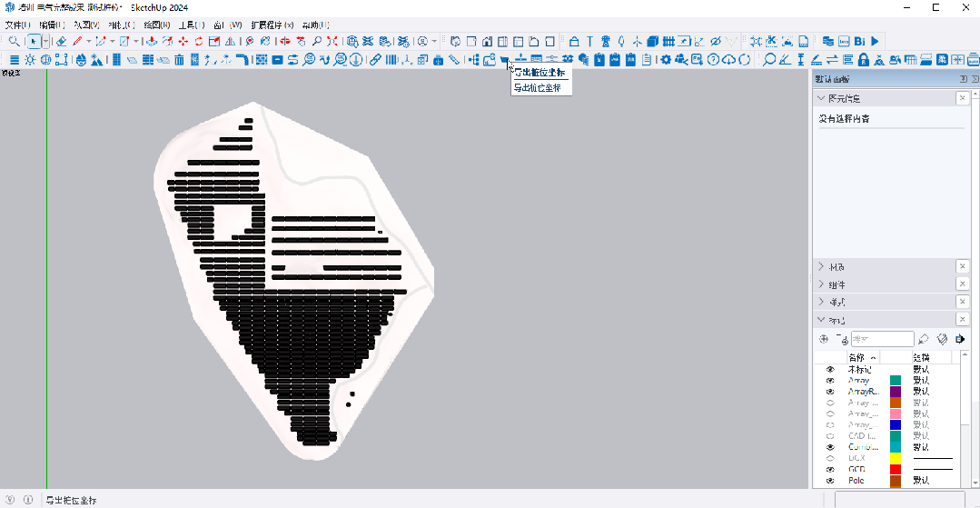This screenshot has height=508, width=980.
Task: Activate the Rotate tool
Action: [199, 41]
